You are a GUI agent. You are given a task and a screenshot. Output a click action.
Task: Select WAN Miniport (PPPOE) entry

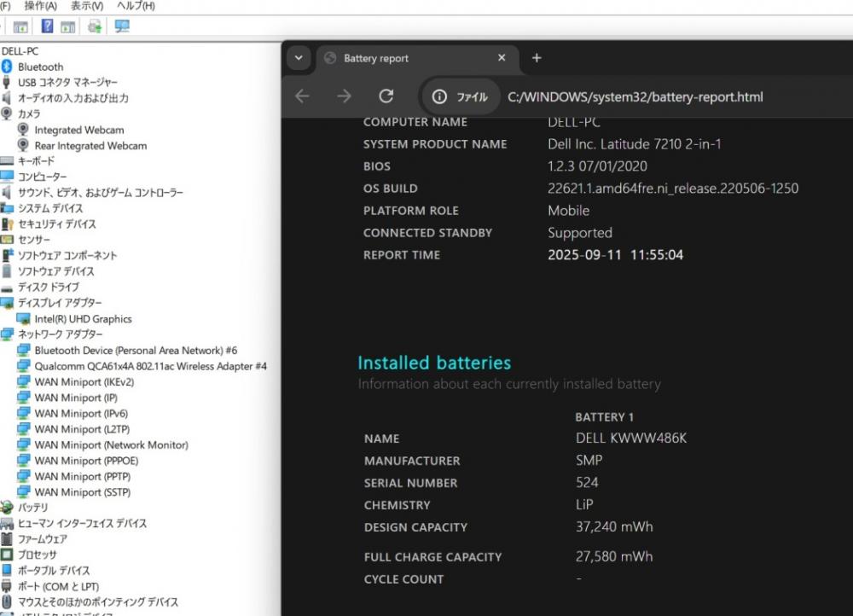point(86,461)
